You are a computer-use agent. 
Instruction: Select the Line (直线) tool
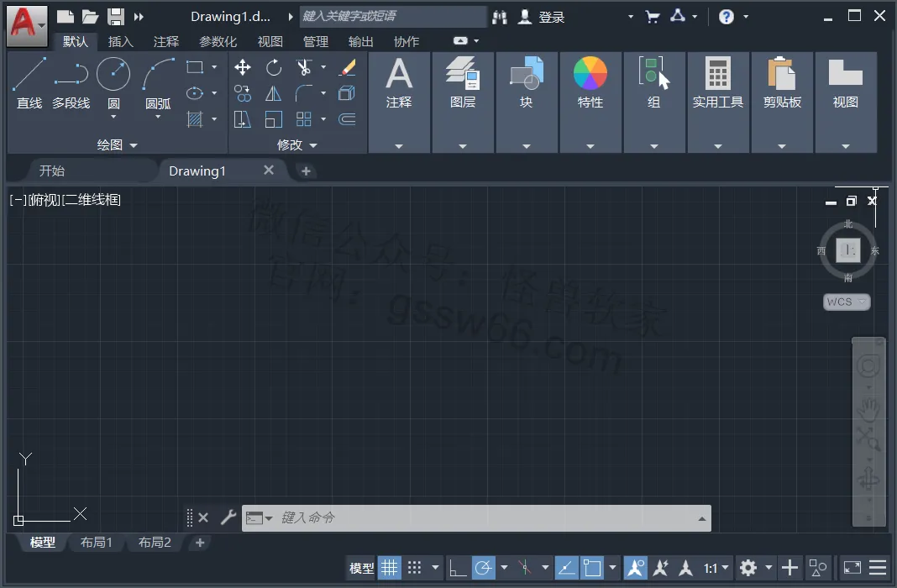coord(29,82)
